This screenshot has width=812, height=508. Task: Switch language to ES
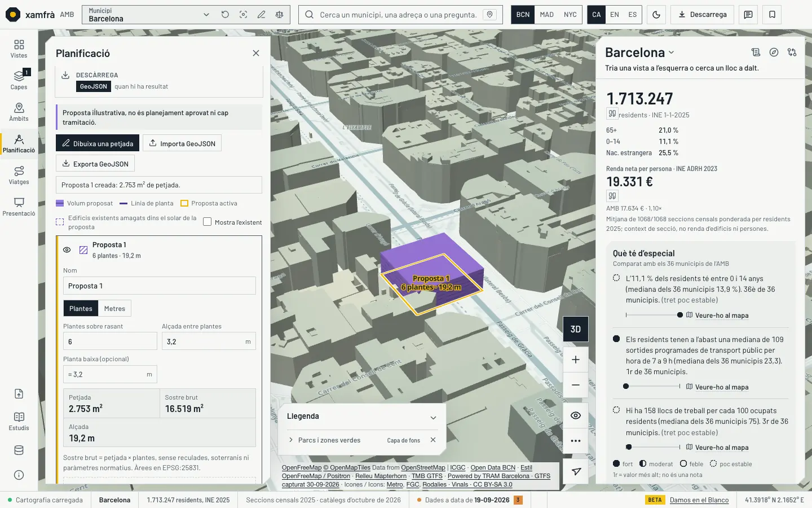tap(633, 15)
